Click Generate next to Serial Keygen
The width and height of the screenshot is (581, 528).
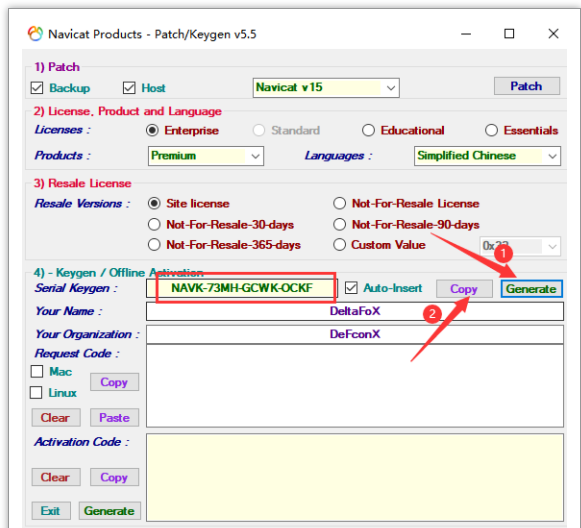[531, 289]
